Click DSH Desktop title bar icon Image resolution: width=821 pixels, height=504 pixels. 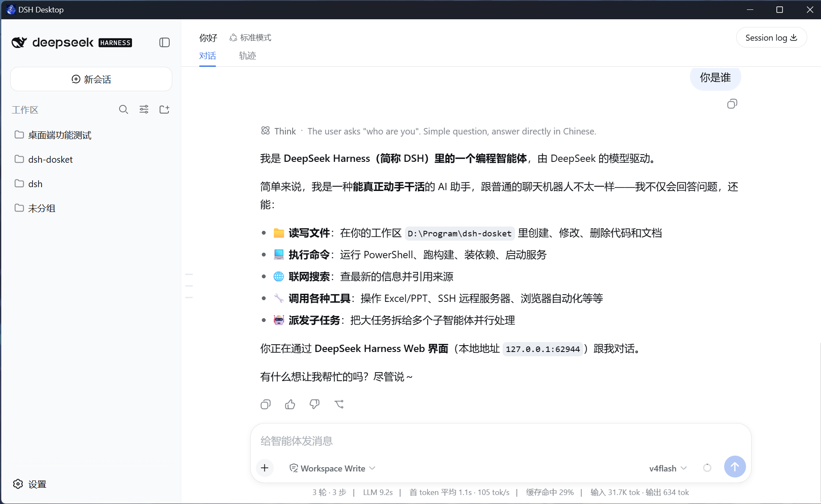click(x=11, y=9)
